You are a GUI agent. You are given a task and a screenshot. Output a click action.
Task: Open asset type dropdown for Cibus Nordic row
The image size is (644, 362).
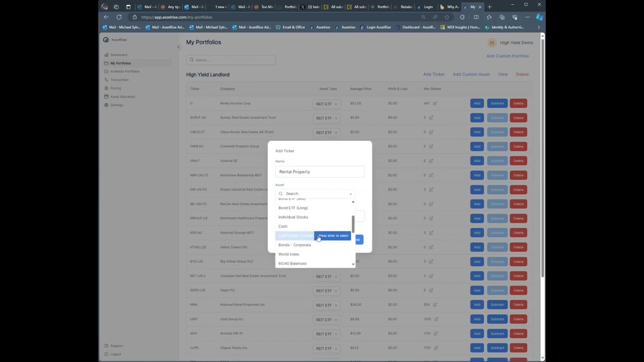pos(327,133)
